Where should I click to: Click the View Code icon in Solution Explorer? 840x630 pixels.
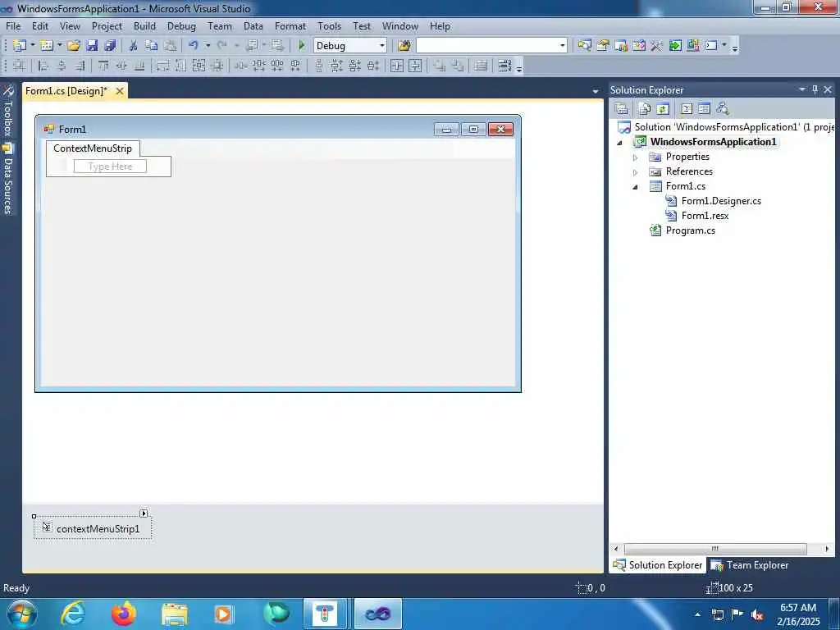tap(687, 109)
